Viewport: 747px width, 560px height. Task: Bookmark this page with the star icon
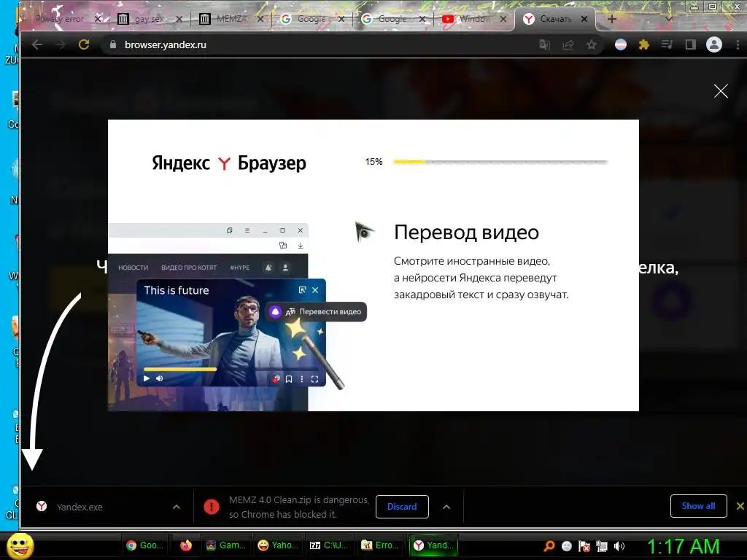[x=591, y=44]
